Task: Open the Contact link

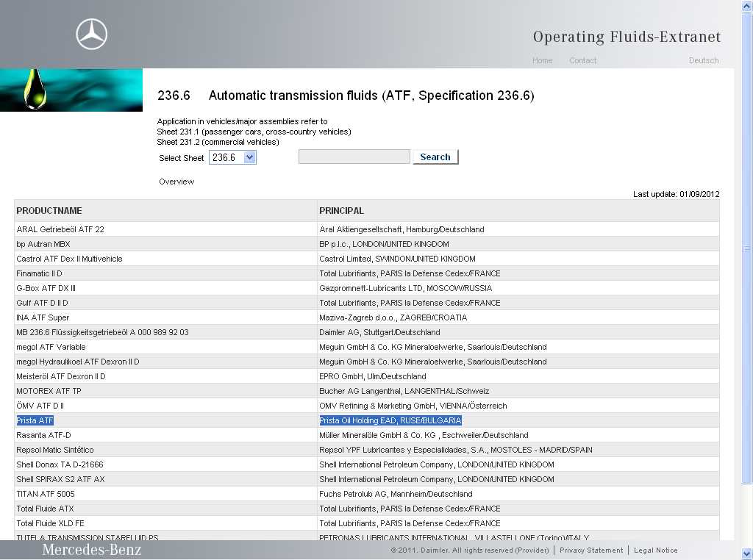Action: tap(582, 60)
